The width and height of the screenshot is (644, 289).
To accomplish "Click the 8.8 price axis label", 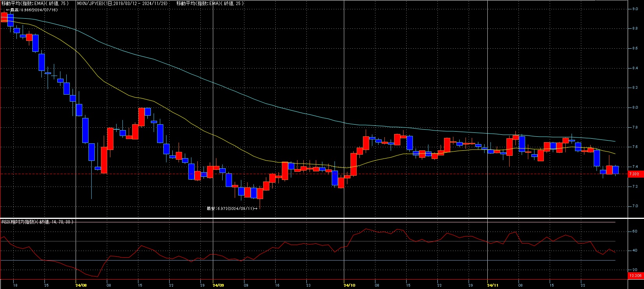I will point(635,29).
